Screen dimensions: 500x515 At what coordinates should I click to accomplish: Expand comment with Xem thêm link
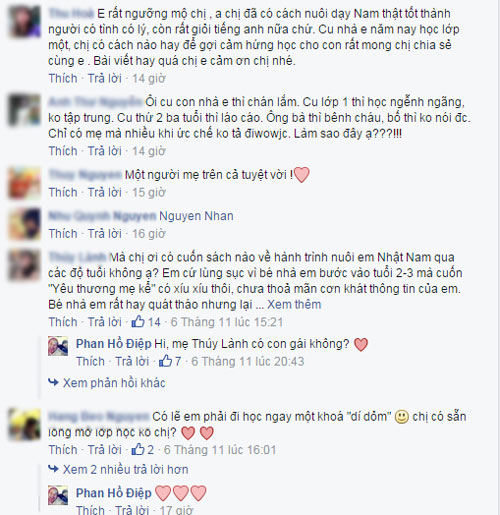pos(294,304)
